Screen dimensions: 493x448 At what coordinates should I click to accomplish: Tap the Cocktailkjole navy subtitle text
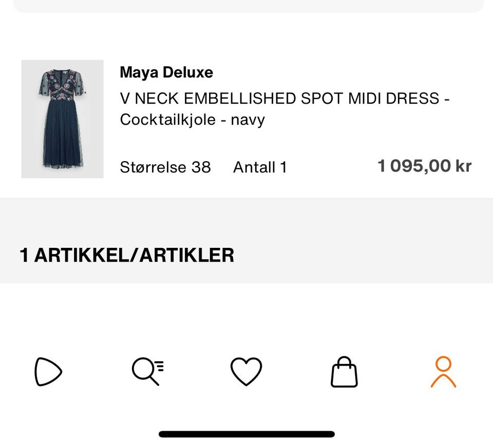pyautogui.click(x=192, y=120)
